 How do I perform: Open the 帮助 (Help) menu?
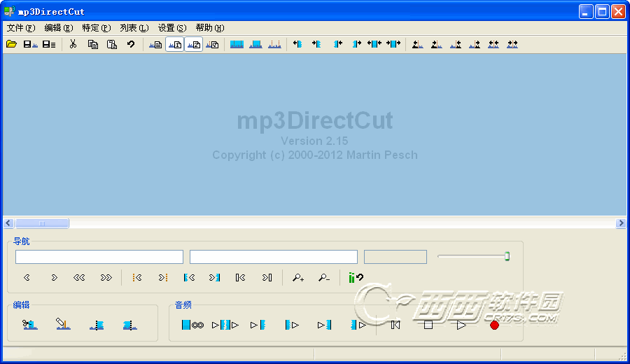point(209,28)
